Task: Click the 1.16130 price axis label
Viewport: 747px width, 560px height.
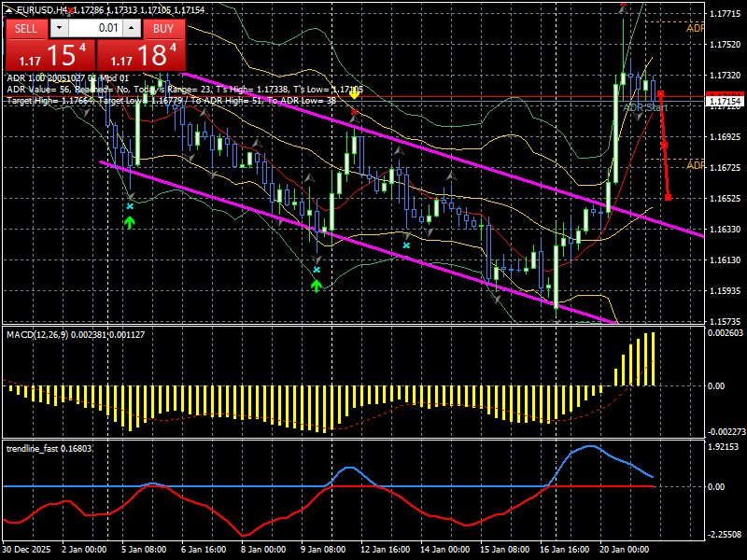Action: point(725,260)
